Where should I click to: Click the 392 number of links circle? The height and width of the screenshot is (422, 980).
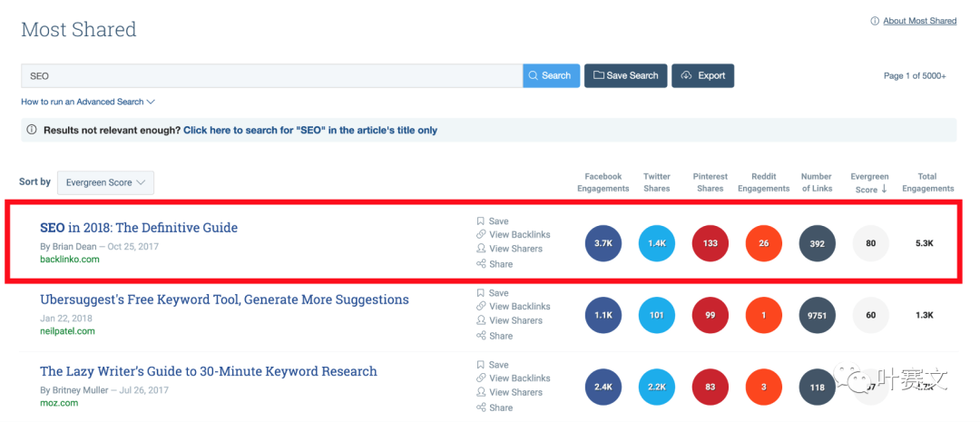817,243
